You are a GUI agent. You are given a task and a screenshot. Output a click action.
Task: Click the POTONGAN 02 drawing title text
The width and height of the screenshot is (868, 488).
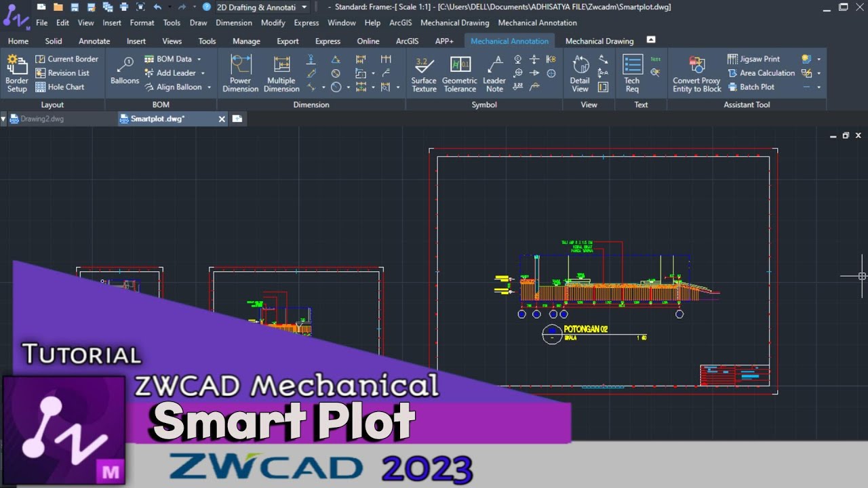[585, 329]
